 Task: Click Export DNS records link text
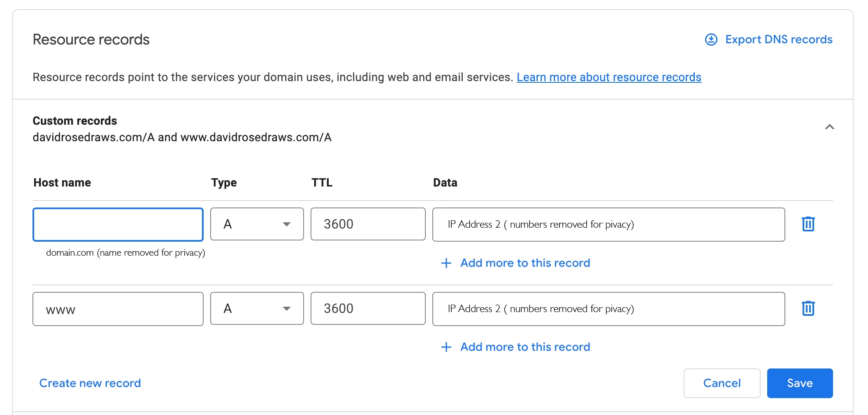pyautogui.click(x=779, y=40)
